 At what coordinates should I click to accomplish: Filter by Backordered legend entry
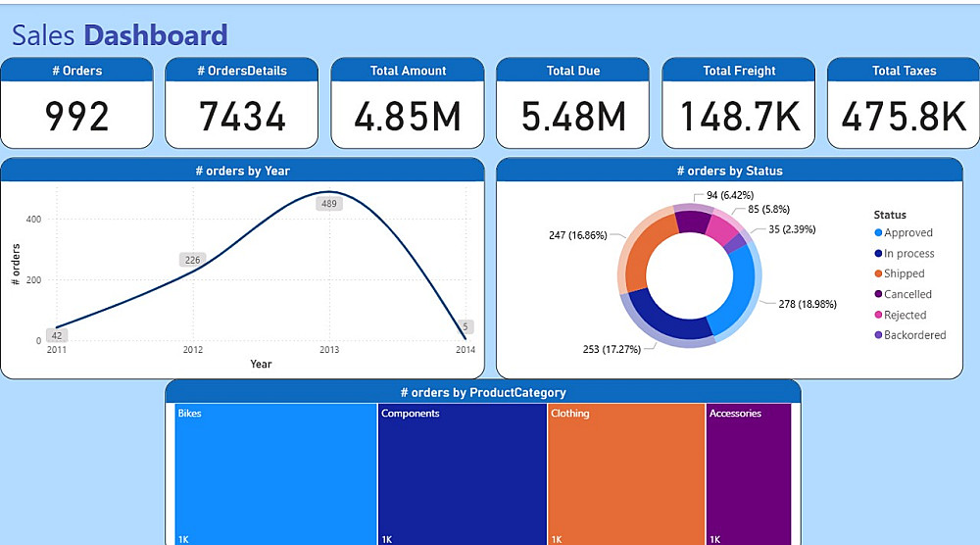click(x=910, y=335)
